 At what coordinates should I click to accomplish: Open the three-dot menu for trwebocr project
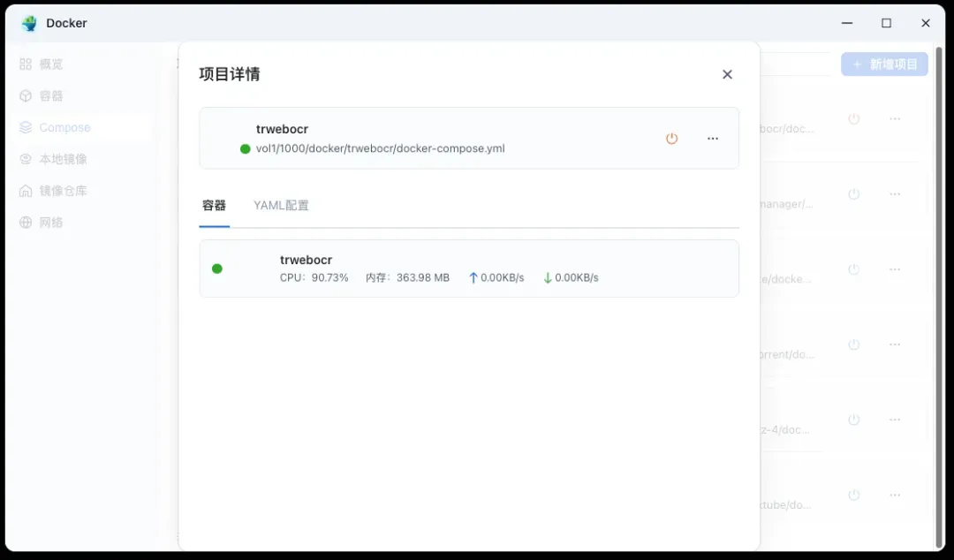point(713,138)
